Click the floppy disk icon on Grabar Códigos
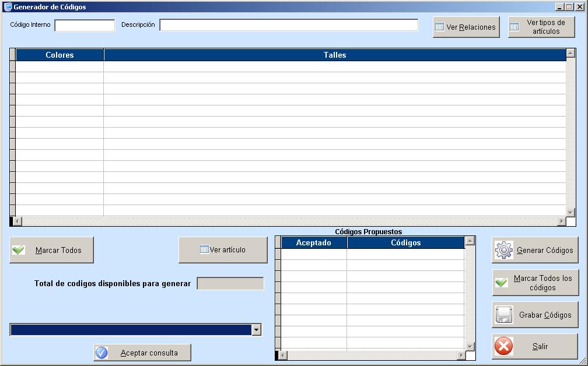 [504, 315]
